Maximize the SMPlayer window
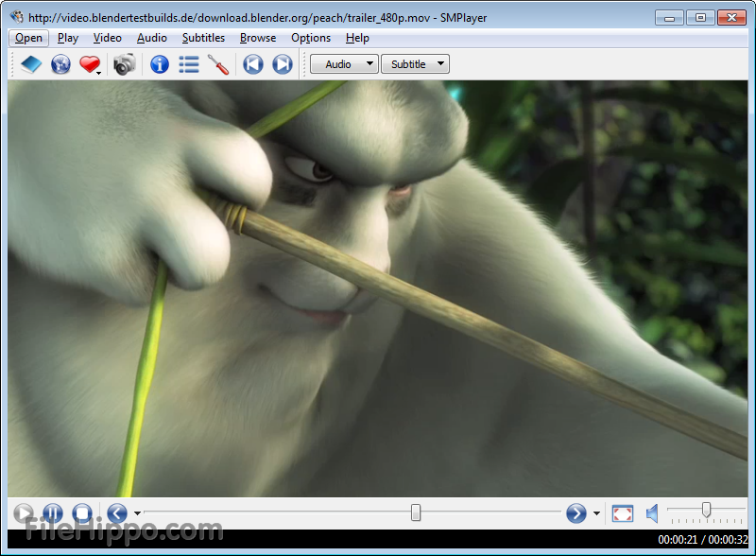Screen dimensions: 756x556 pos(700,18)
